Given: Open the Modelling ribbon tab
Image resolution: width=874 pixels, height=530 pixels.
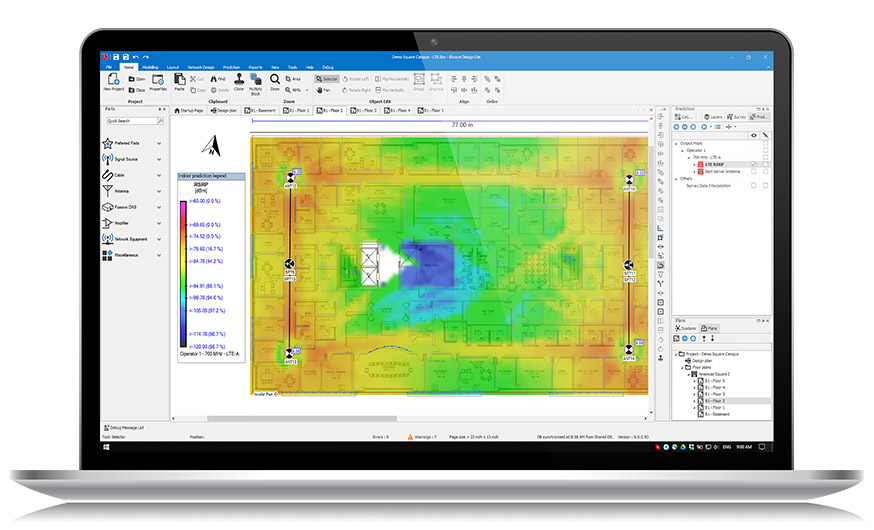Looking at the screenshot, I should point(150,67).
